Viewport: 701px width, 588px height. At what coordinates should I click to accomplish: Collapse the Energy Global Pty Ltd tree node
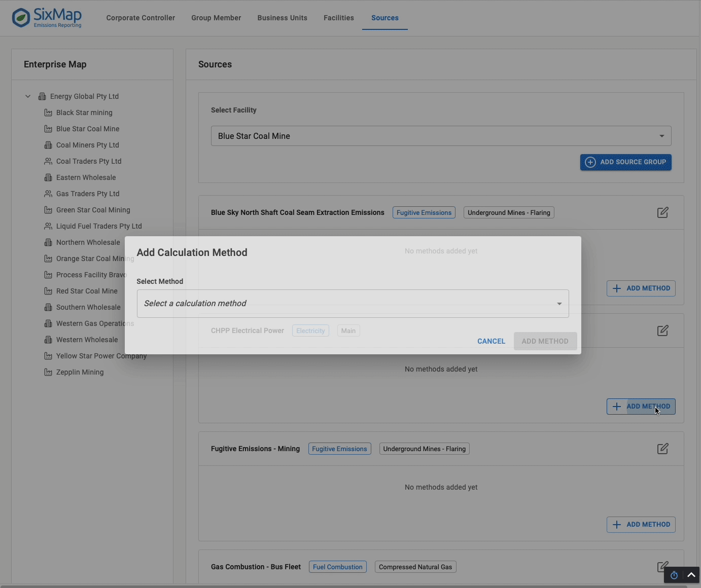click(28, 96)
